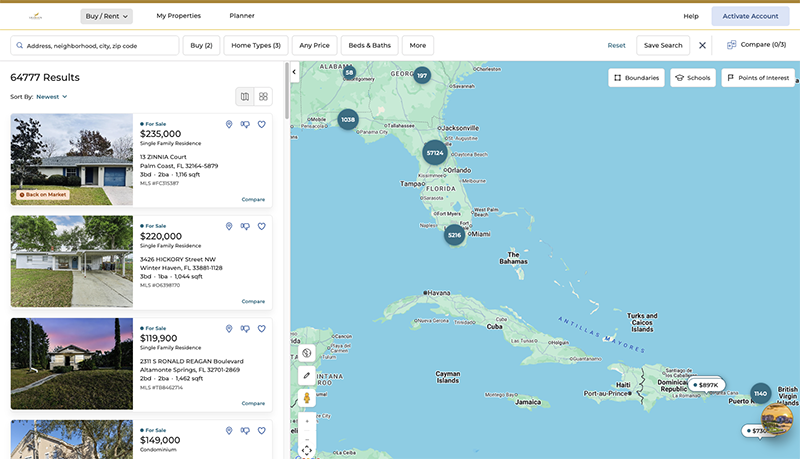Select the $897K map price marker
Screen dimensions: 800x459
(x=706, y=385)
